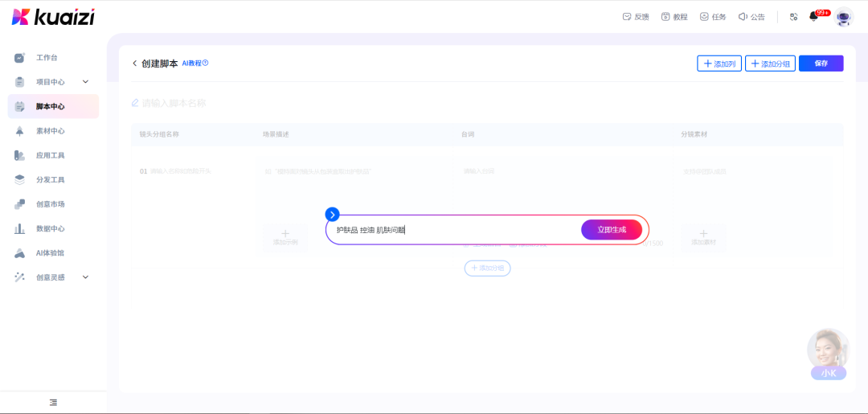This screenshot has width=868, height=414.
Task: Click the 添加示例 plus tile
Action: [x=285, y=237]
